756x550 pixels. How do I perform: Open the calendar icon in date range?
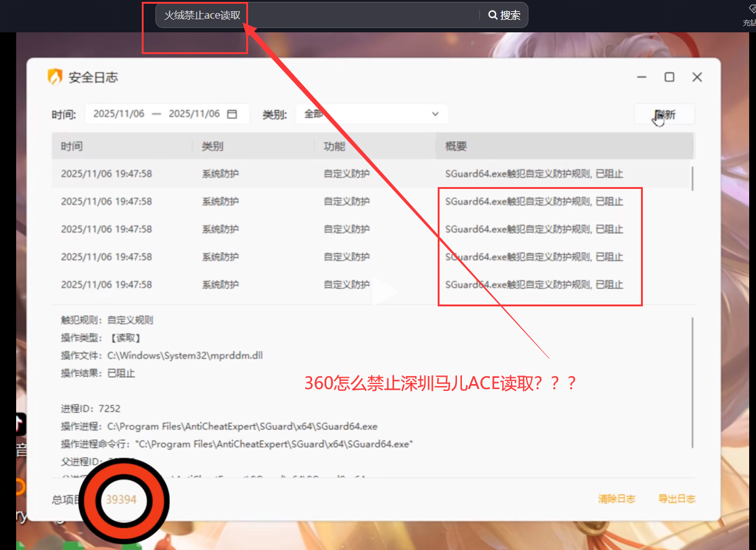click(232, 114)
